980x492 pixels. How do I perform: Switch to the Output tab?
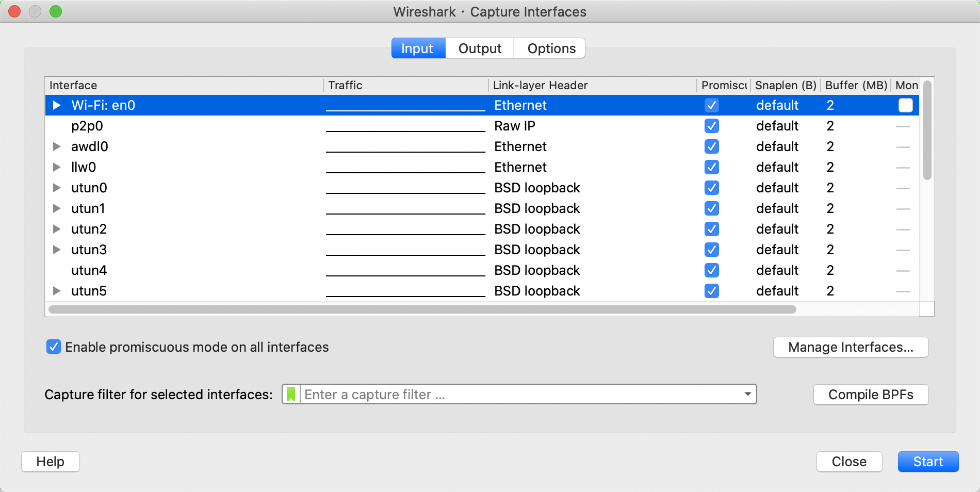480,48
